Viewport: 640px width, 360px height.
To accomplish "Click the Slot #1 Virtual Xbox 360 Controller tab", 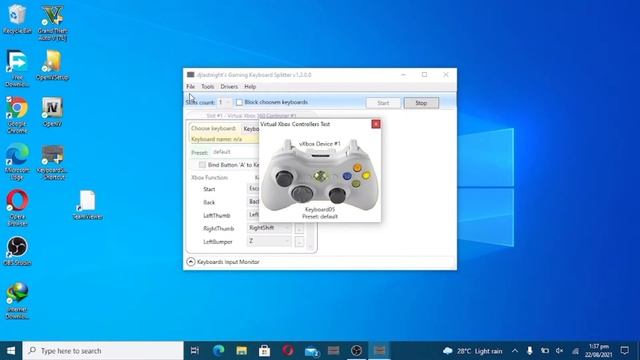I will pos(251,116).
